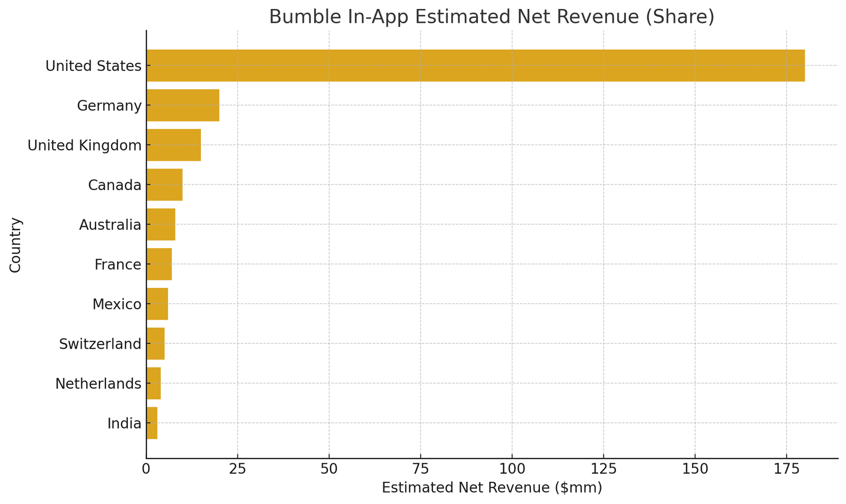Click the Switzerland revenue bar
The width and height of the screenshot is (846, 504).
[155, 343]
